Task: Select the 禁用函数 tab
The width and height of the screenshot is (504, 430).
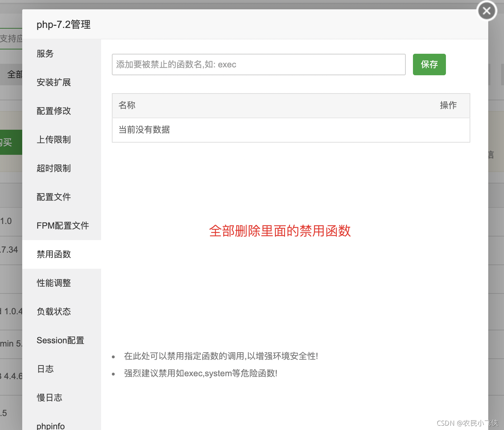Action: (62, 254)
